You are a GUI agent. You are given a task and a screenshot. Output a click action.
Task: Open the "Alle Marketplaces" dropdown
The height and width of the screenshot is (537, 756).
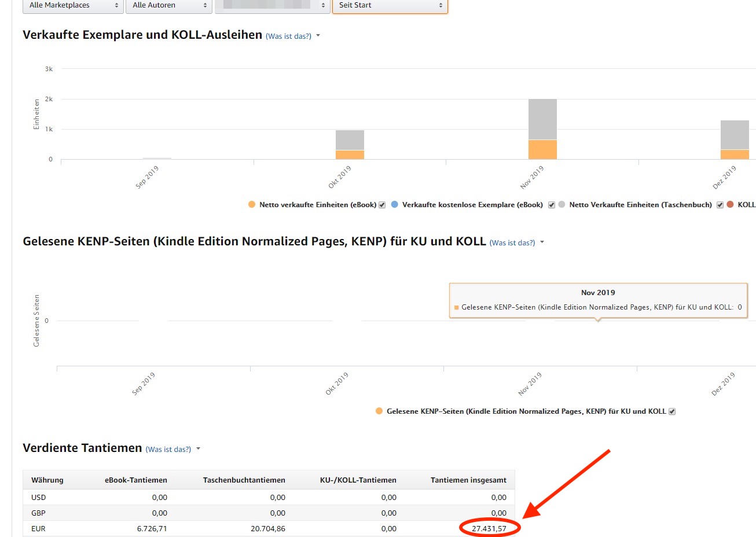[72, 6]
